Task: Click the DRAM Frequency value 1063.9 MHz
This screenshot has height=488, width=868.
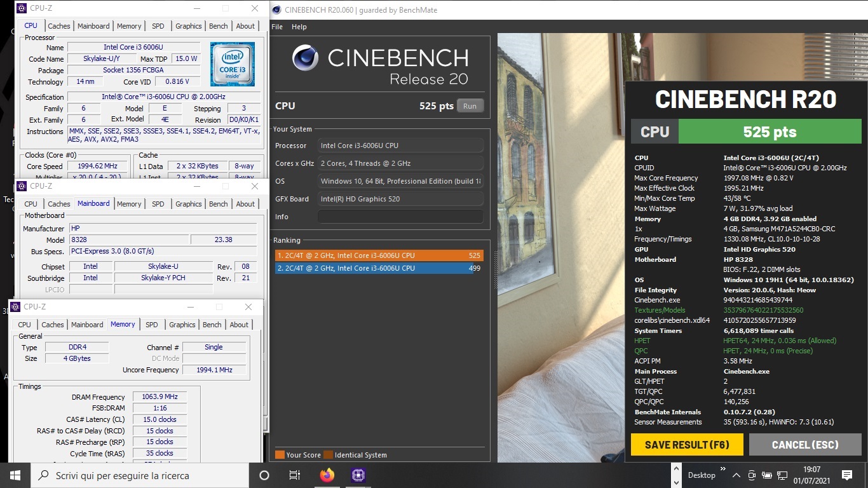Action: [x=160, y=397]
